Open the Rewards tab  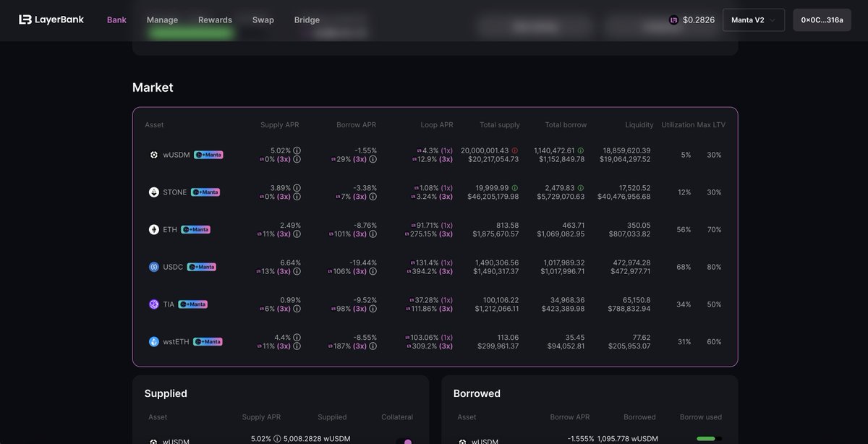[x=215, y=20]
